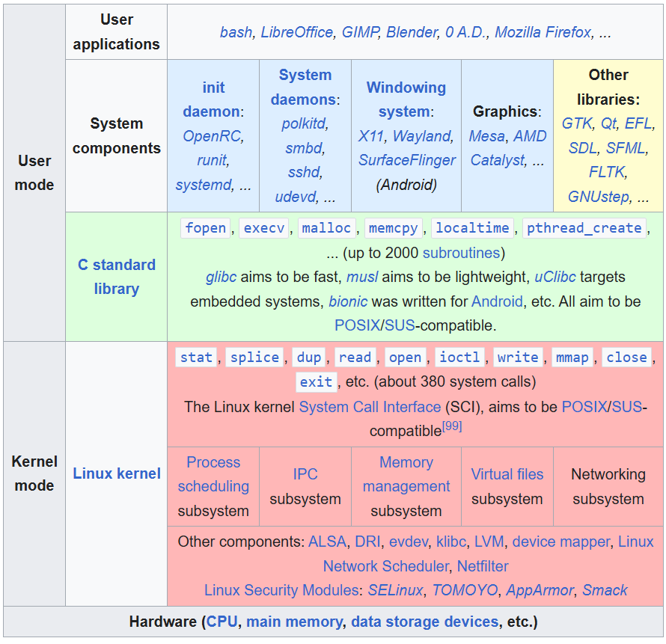
Task: Click the Mesa graphics link
Action: tap(486, 136)
